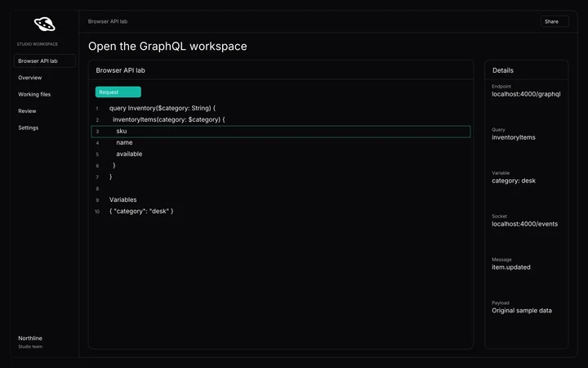
Task: Click the query Inventory line
Action: coord(163,108)
